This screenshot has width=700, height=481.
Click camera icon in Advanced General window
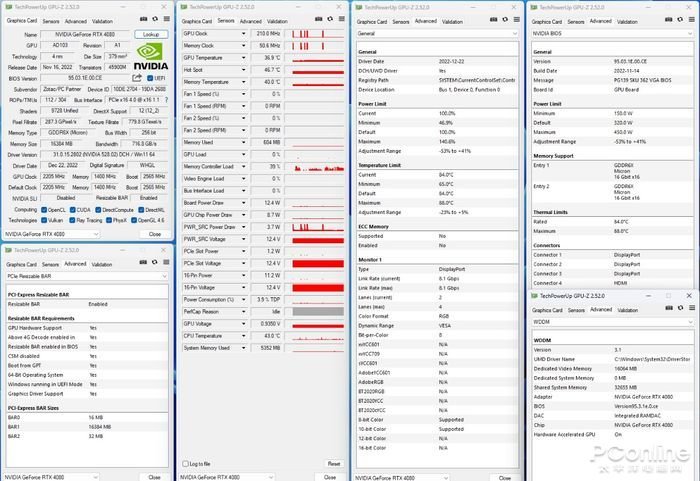[493, 20]
